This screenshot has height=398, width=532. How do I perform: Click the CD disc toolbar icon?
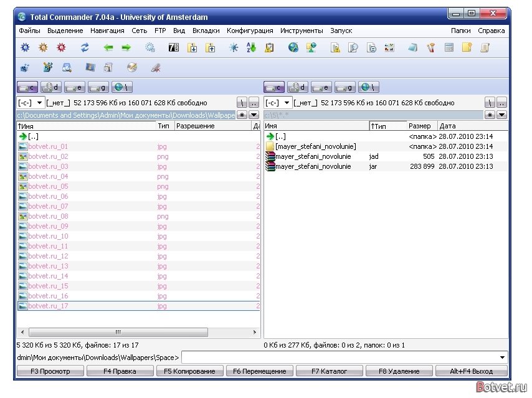coord(132,67)
